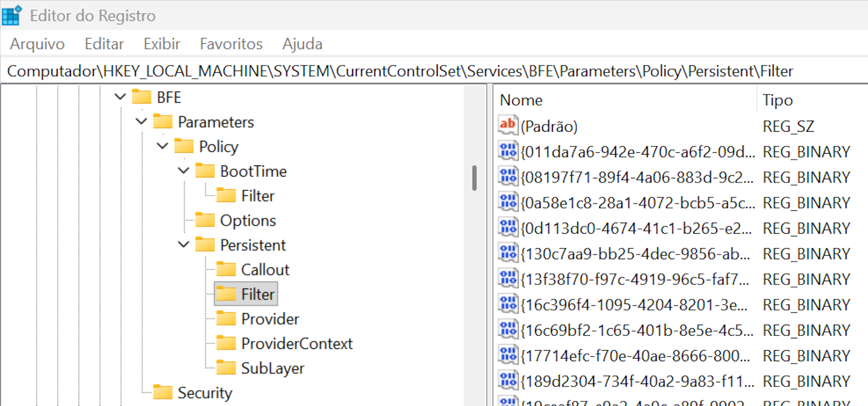This screenshot has width=868, height=406.
Task: Select value name {130c7aa9-bb25-4dec-9856-ab...
Action: pyautogui.click(x=635, y=254)
